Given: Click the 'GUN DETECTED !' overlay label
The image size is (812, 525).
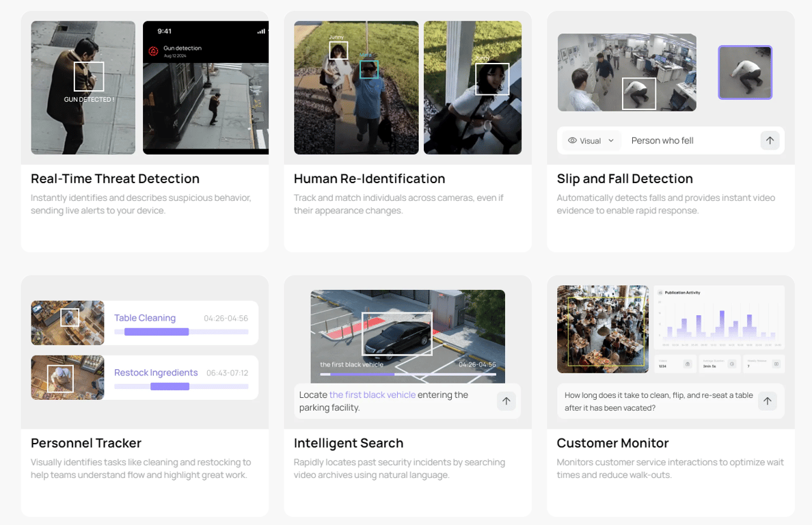Looking at the screenshot, I should [x=89, y=99].
